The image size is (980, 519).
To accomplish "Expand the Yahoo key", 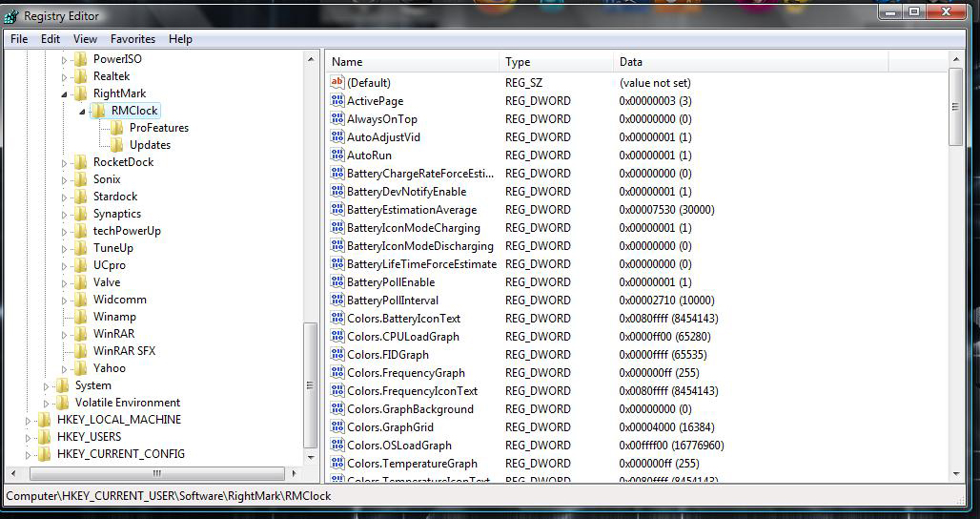I will point(64,369).
